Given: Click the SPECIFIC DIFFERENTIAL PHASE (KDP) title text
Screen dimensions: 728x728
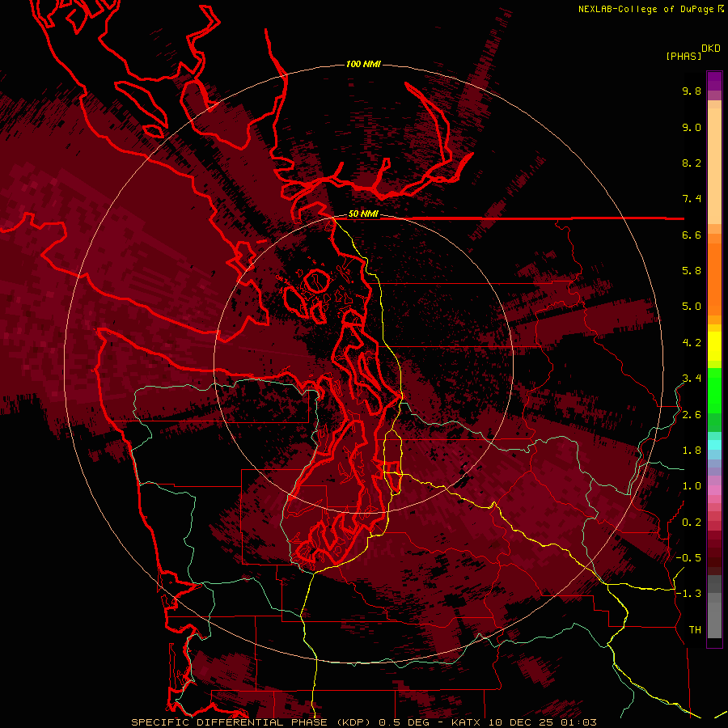Looking at the screenshot, I should tap(250, 722).
